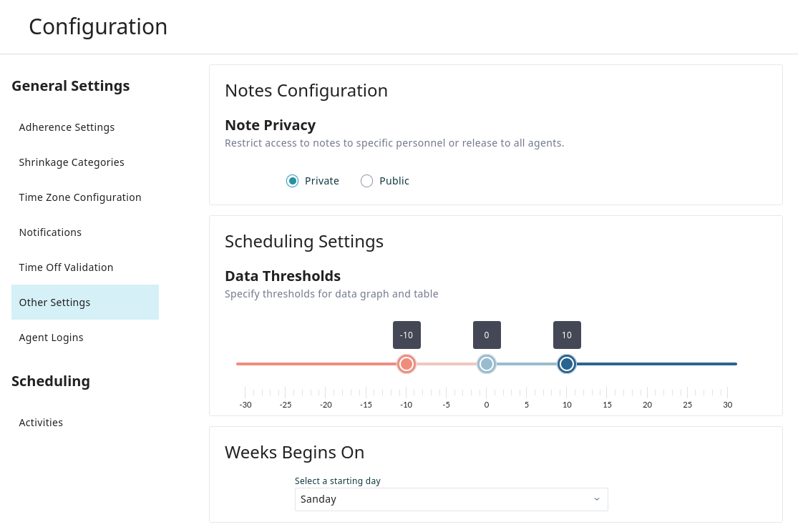Click the 20 tick label on the threshold scale
The image size is (798, 532).
point(647,405)
